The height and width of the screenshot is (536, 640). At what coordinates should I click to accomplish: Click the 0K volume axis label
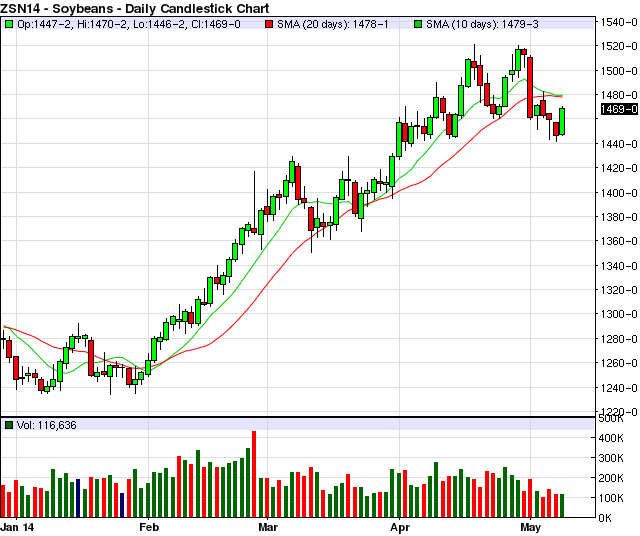pos(605,518)
